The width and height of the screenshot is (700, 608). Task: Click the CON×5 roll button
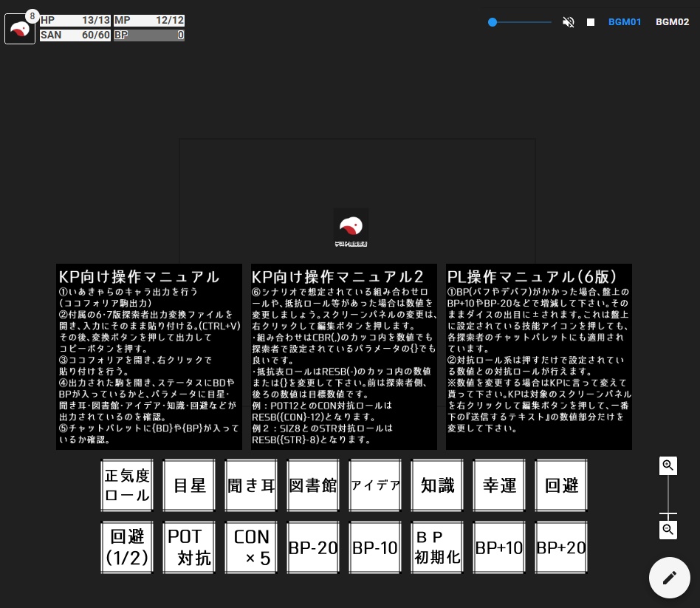tap(251, 547)
